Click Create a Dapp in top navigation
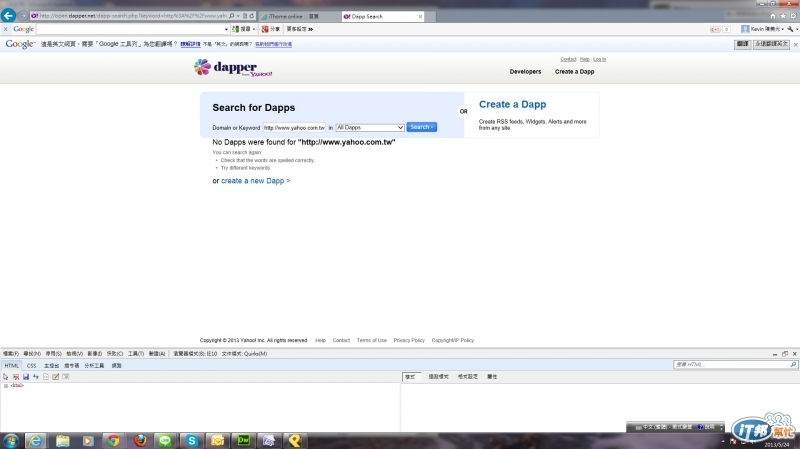The image size is (800, 449). click(x=574, y=72)
